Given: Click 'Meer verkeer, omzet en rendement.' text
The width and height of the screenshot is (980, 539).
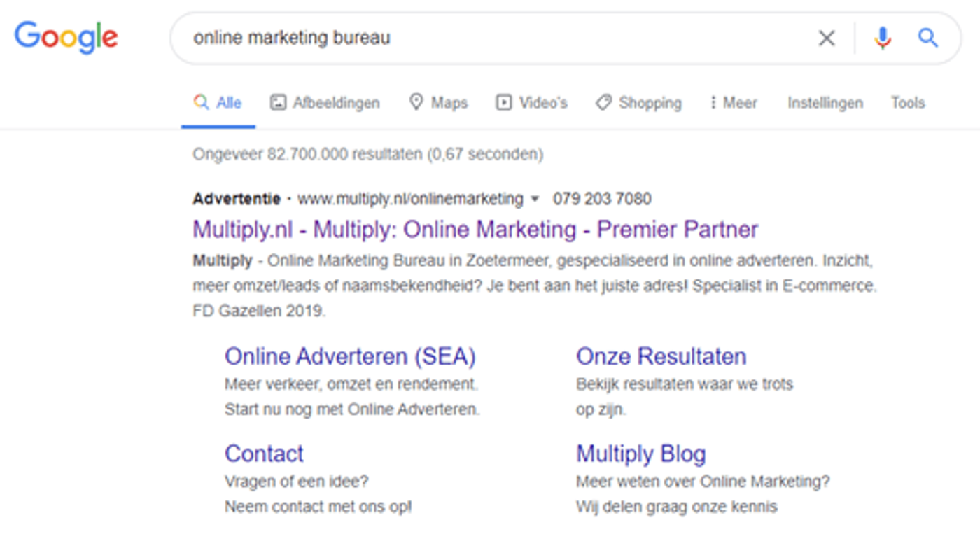Looking at the screenshot, I should point(351,384).
